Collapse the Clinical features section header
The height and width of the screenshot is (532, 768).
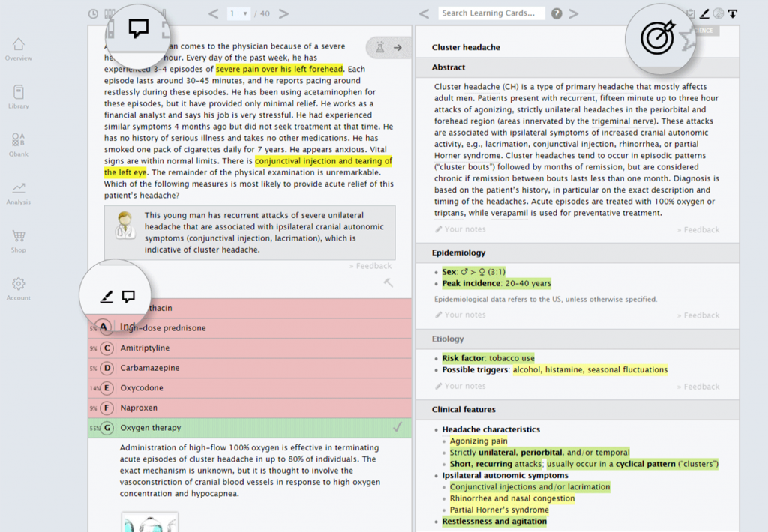tap(577, 410)
